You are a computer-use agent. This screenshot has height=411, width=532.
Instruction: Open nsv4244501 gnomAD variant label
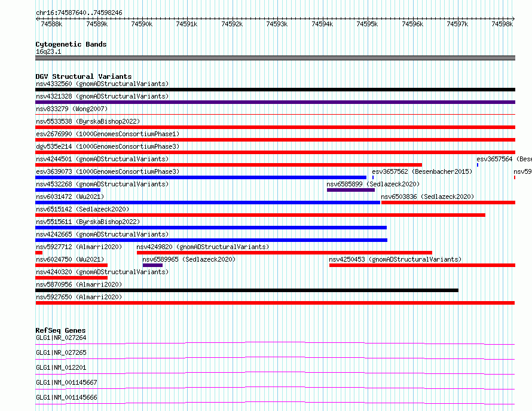[x=102, y=159]
